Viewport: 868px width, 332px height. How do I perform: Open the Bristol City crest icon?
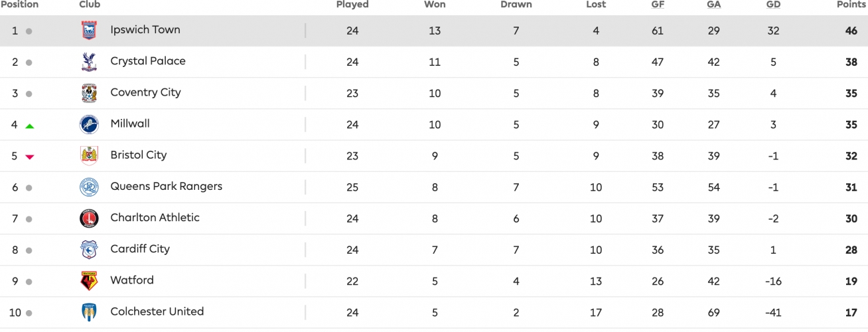89,155
